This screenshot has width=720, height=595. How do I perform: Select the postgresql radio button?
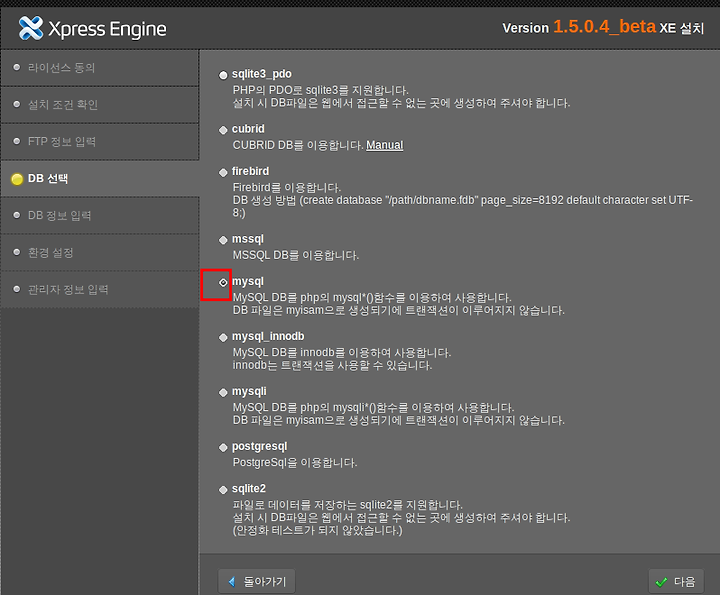tap(223, 447)
